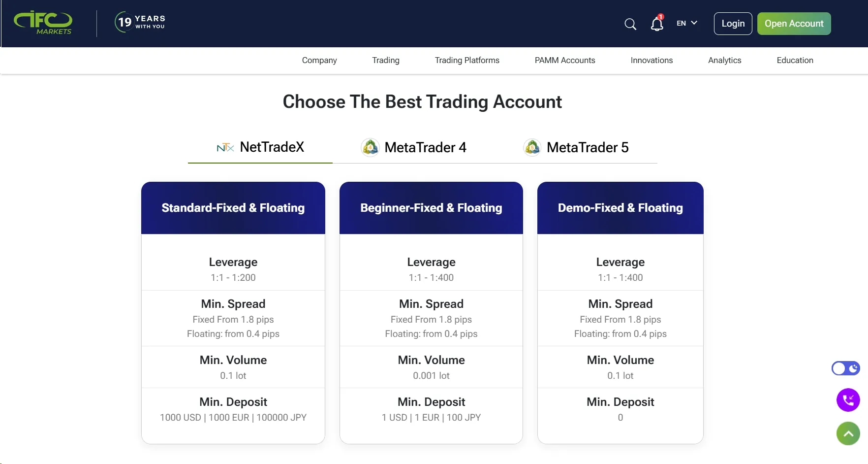Click the Beginner deposit 1 USD | 1 EUR | 100 JPY
The width and height of the screenshot is (868, 464).
431,417
